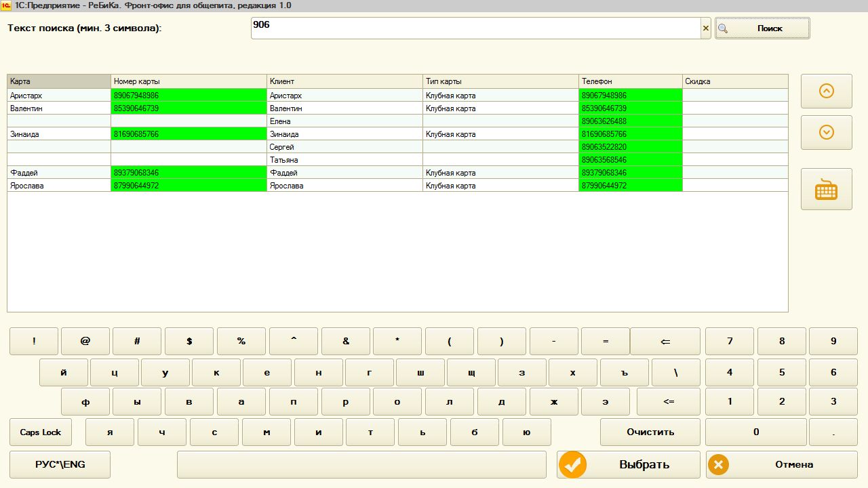Select card number 89067948986 for Аристарх
The width and height of the screenshot is (868, 488).
pyautogui.click(x=189, y=96)
